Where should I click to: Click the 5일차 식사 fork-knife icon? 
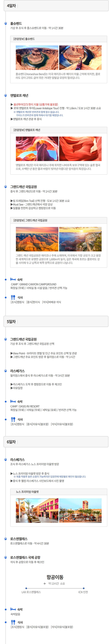point(13,419)
